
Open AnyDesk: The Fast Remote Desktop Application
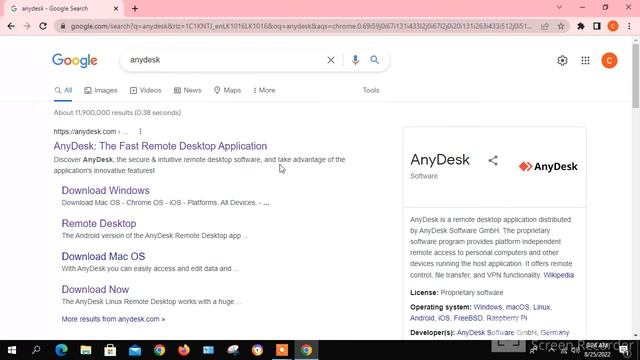160,146
